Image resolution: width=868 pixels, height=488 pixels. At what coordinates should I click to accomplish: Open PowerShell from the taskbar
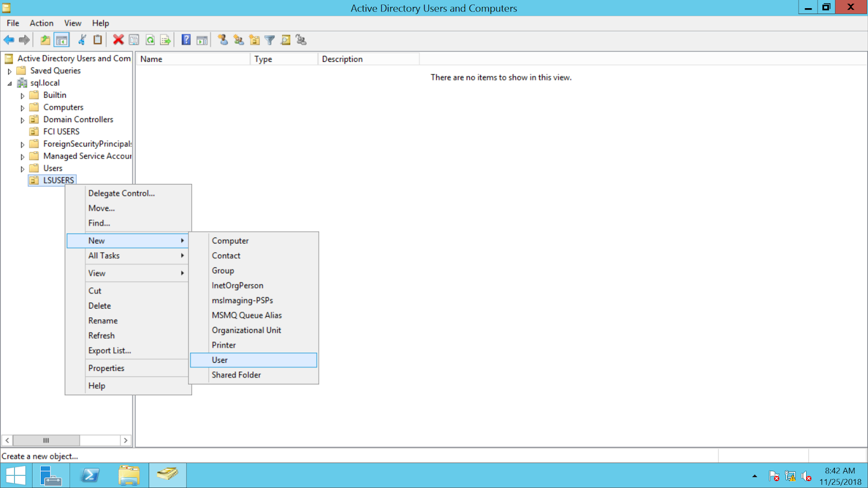pos(90,475)
